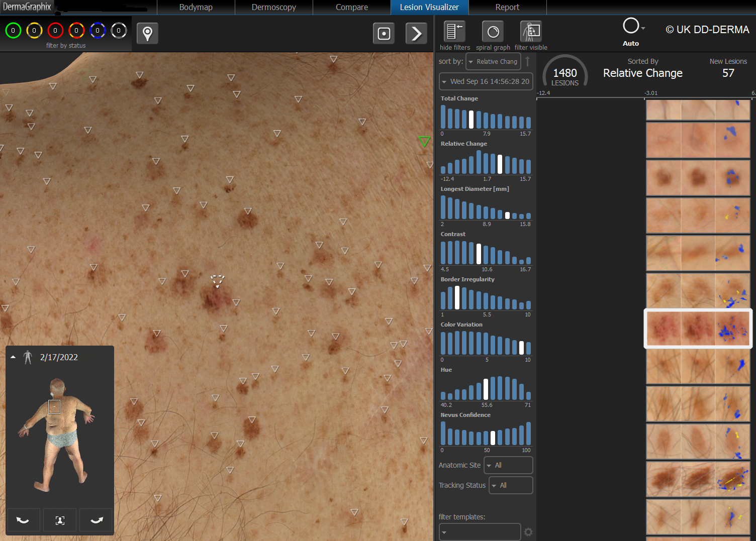Open the sort by Relative Change dropdown
The image size is (756, 541).
point(493,61)
